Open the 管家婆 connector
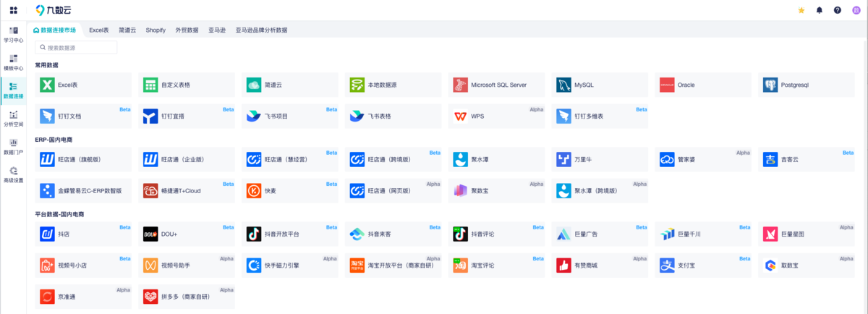Screen dimensions: 868x314 [705, 159]
